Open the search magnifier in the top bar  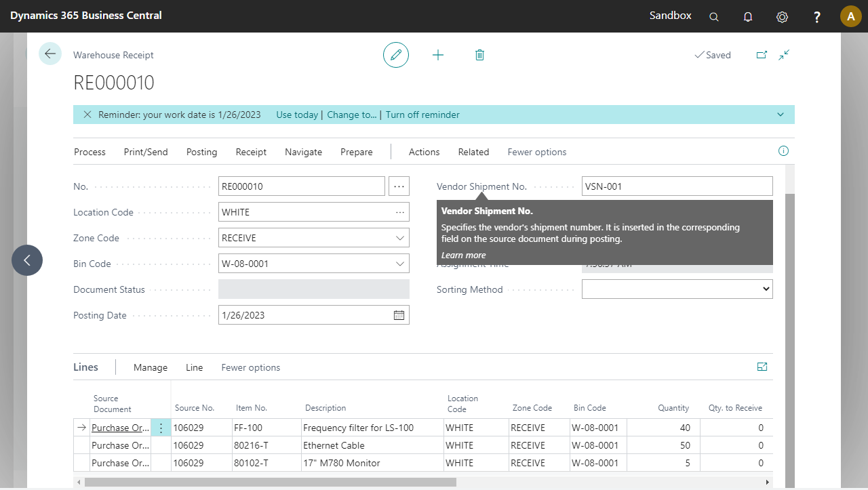[714, 17]
